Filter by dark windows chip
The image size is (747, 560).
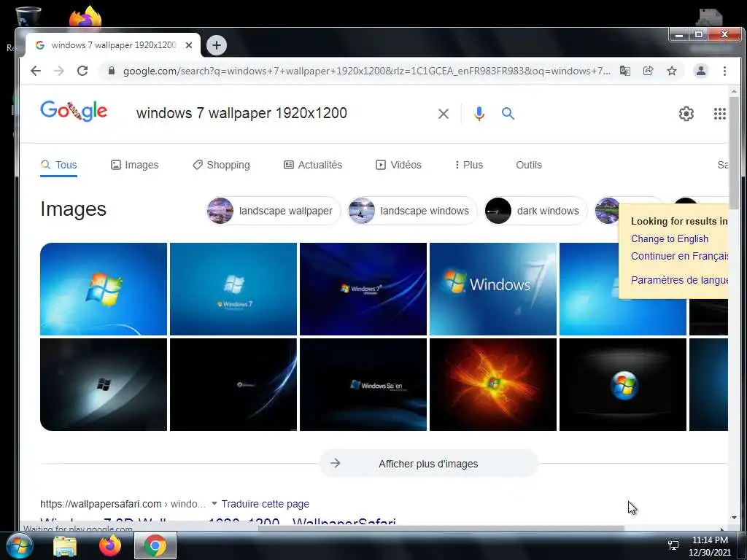[535, 211]
